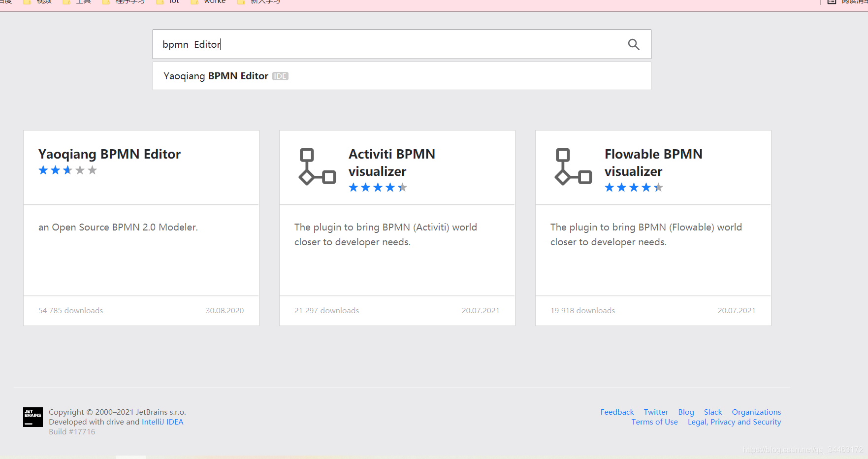The height and width of the screenshot is (459, 868).
Task: Open Legal, Privacy and Security link
Action: click(734, 422)
